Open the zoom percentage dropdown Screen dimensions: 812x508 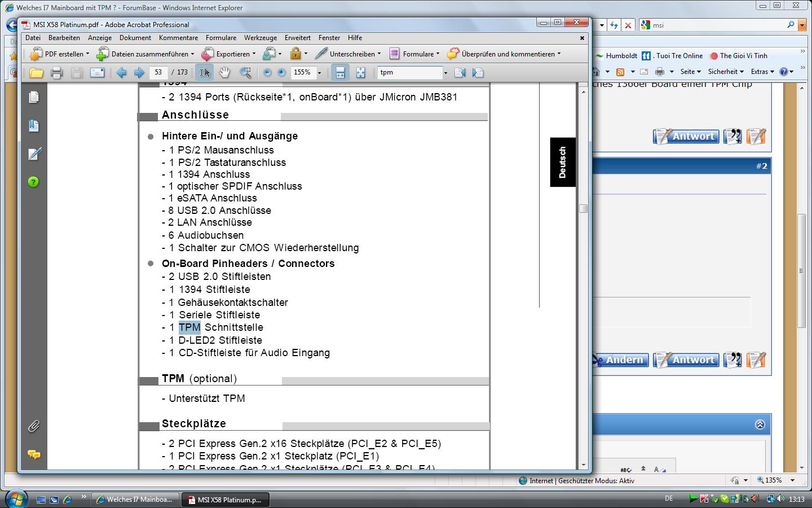coord(319,73)
